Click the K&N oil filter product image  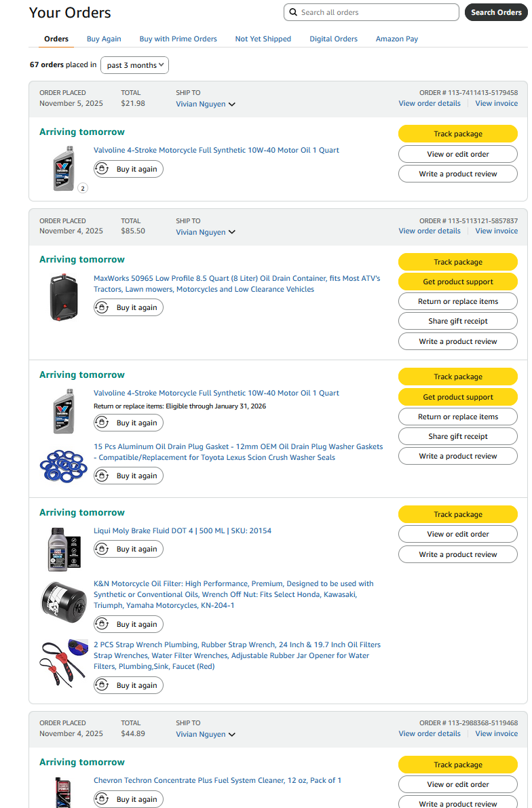click(63, 602)
